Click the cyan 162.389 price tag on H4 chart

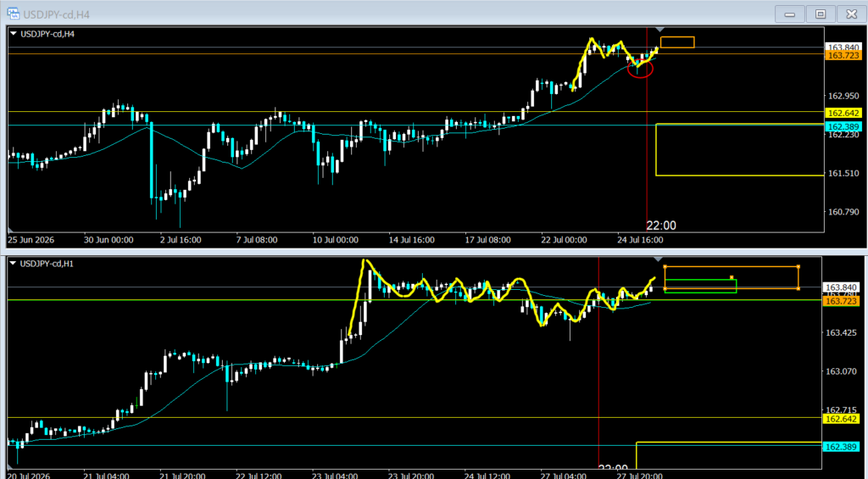click(843, 127)
